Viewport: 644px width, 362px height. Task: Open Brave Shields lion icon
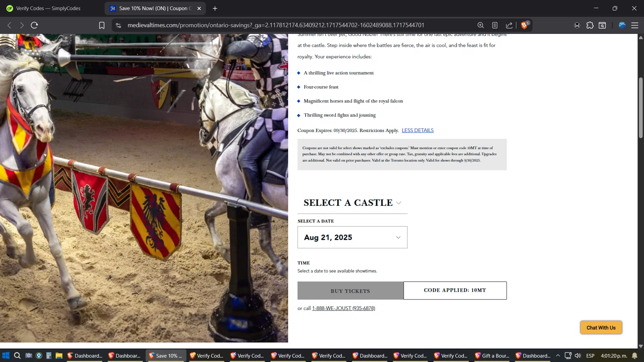(525, 25)
